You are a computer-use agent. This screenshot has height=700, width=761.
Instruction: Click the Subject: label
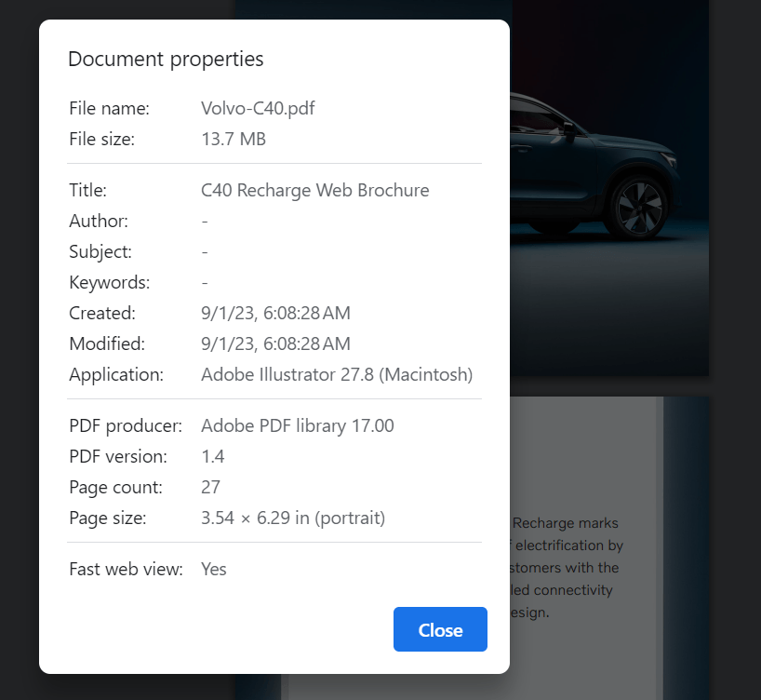[x=100, y=251]
